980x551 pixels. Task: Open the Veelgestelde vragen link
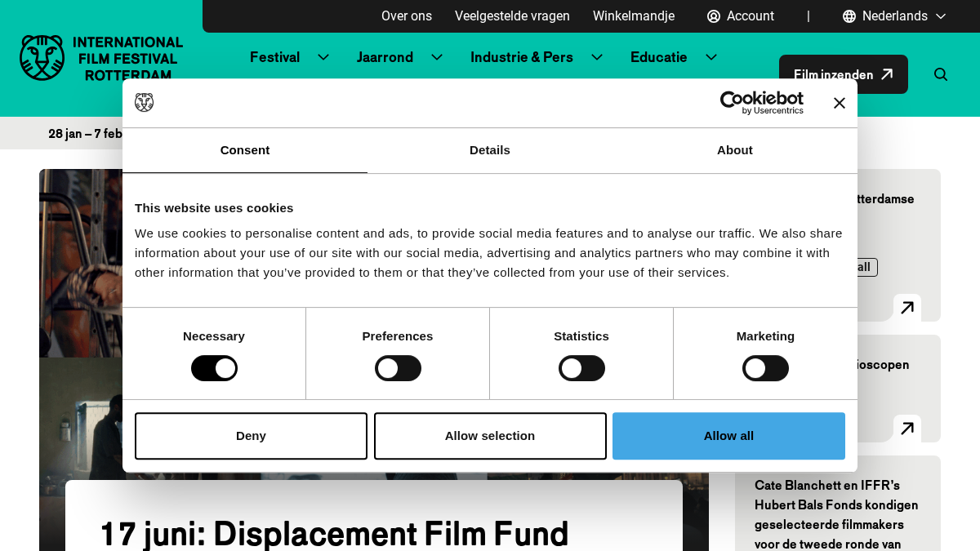(512, 16)
